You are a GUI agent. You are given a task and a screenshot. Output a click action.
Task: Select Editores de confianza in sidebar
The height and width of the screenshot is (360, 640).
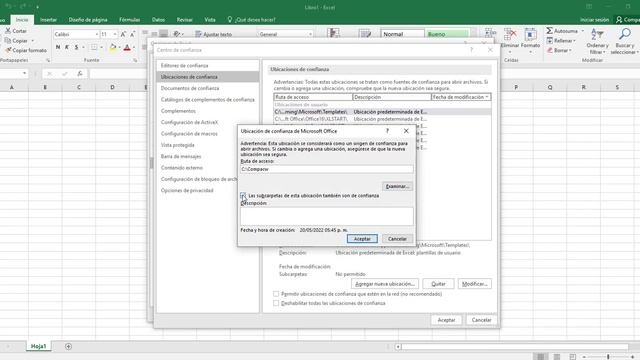(184, 65)
